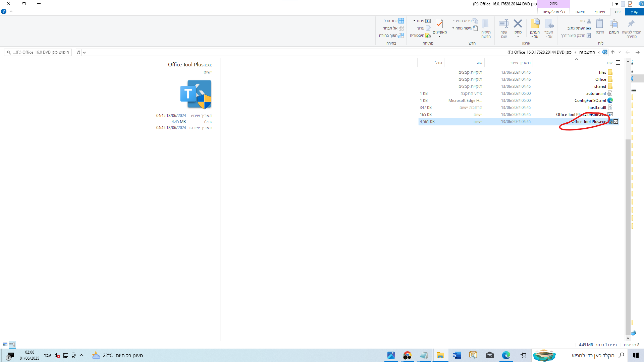Screen dimensions: 644x362
Task: Sort by the Size (גודל) column header
Action: tap(431, 63)
